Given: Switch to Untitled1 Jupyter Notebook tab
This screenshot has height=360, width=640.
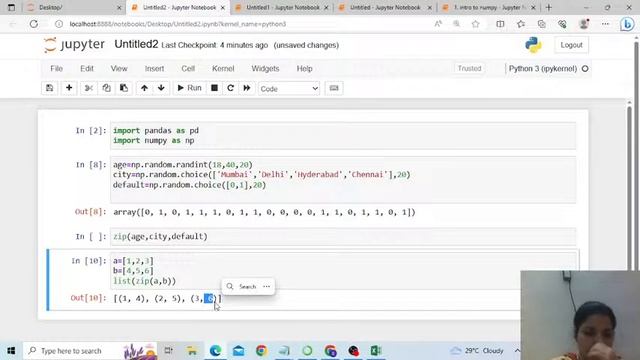Looking at the screenshot, I should tap(282, 8).
